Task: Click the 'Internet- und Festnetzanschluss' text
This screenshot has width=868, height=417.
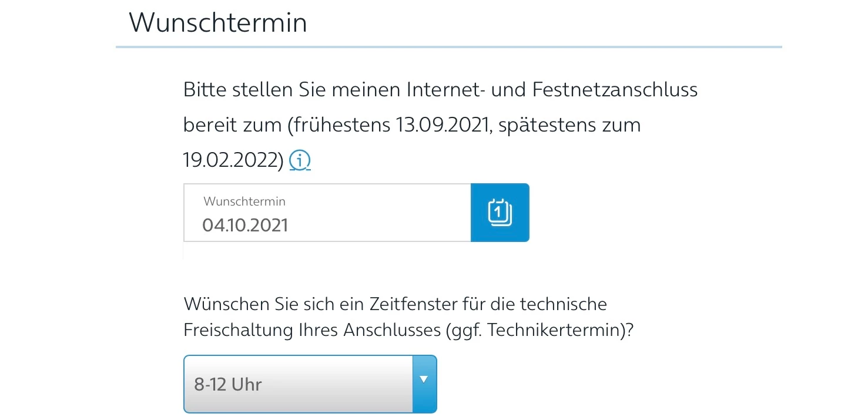Action: click(x=551, y=90)
